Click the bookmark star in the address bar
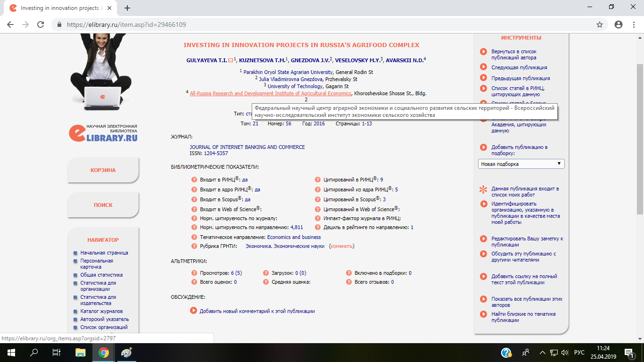 point(600,25)
